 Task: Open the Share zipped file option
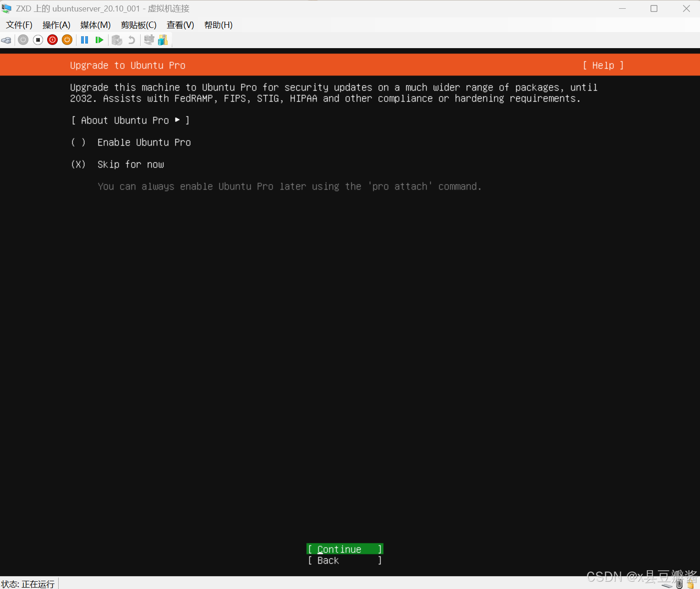click(163, 40)
